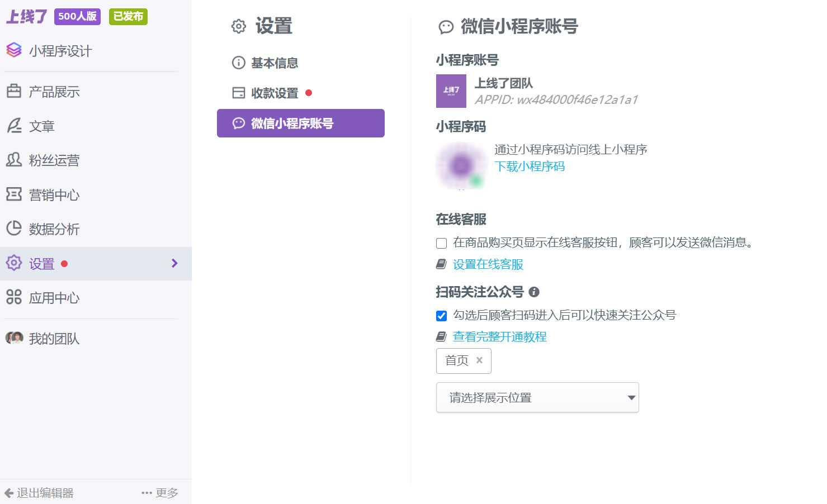Select the 数据分析 data analytics icon
827x504 pixels.
point(14,229)
